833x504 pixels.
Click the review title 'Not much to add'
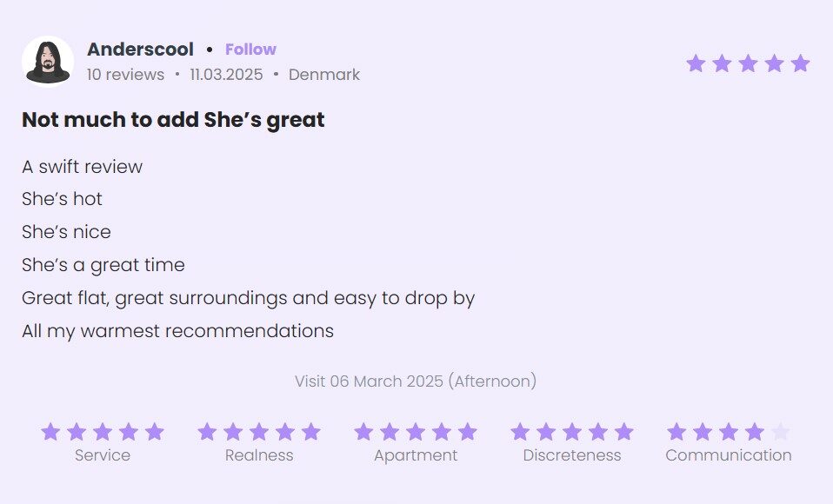coord(173,120)
